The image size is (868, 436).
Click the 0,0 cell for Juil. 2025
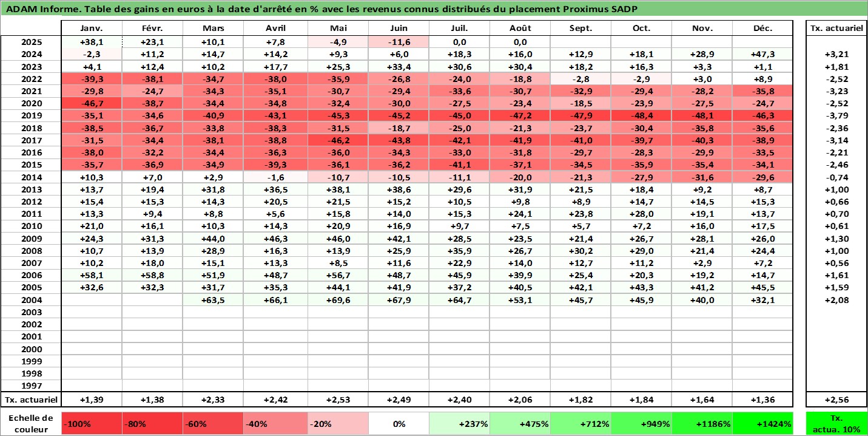click(x=459, y=43)
